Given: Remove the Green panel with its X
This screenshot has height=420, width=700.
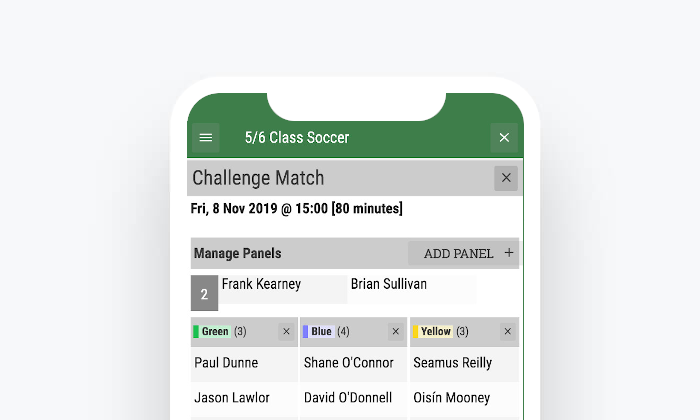Looking at the screenshot, I should coord(286,332).
